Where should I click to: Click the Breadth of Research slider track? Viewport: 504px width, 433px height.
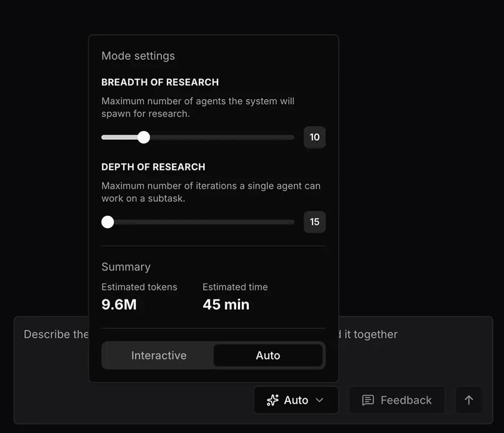pyautogui.click(x=197, y=137)
